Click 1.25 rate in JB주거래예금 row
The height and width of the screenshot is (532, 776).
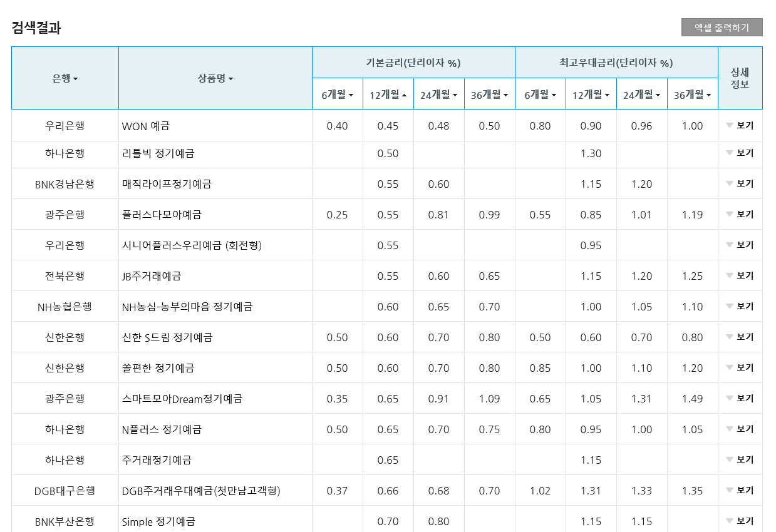click(693, 276)
